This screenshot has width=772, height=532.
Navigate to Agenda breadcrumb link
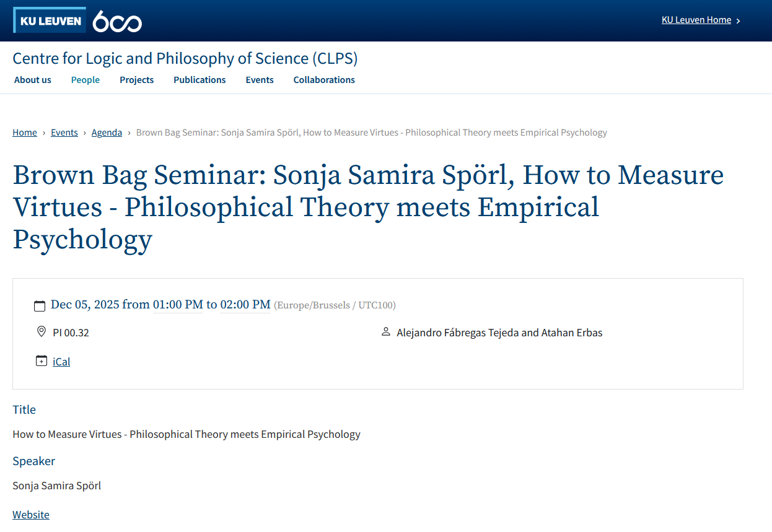[x=107, y=133]
